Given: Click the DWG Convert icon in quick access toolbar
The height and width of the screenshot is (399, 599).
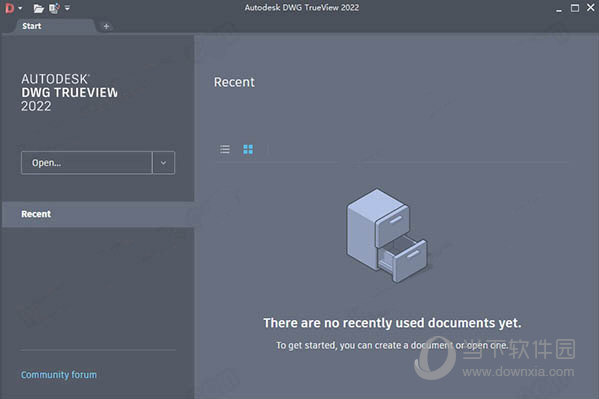Looking at the screenshot, I should pyautogui.click(x=54, y=8).
